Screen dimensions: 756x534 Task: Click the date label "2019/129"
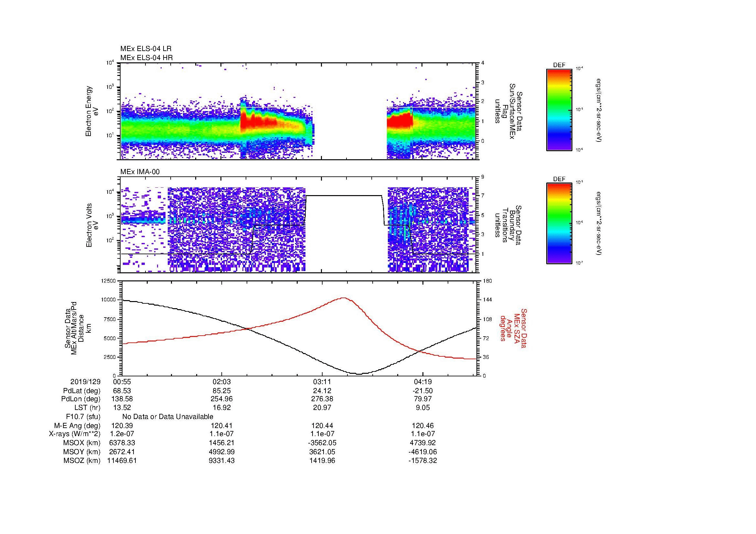[85, 382]
